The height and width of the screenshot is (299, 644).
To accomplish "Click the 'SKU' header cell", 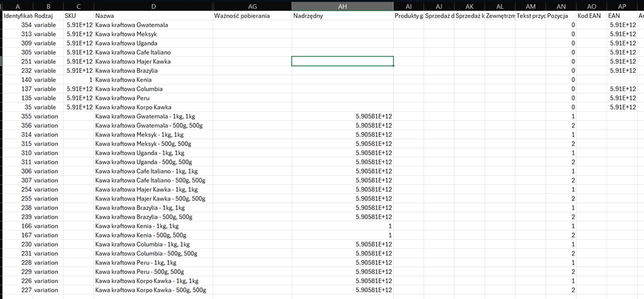I will click(79, 16).
